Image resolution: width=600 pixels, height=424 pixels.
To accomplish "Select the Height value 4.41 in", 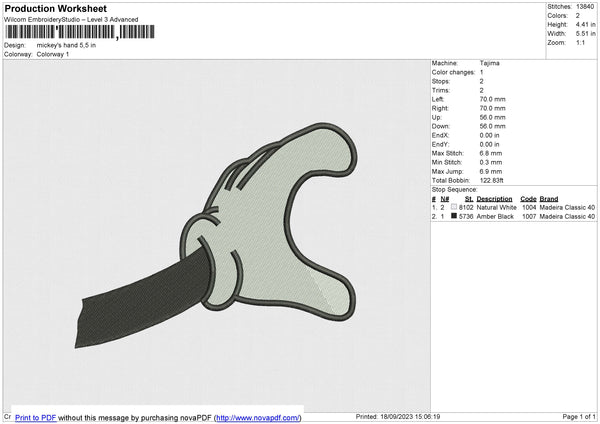I will [585, 24].
